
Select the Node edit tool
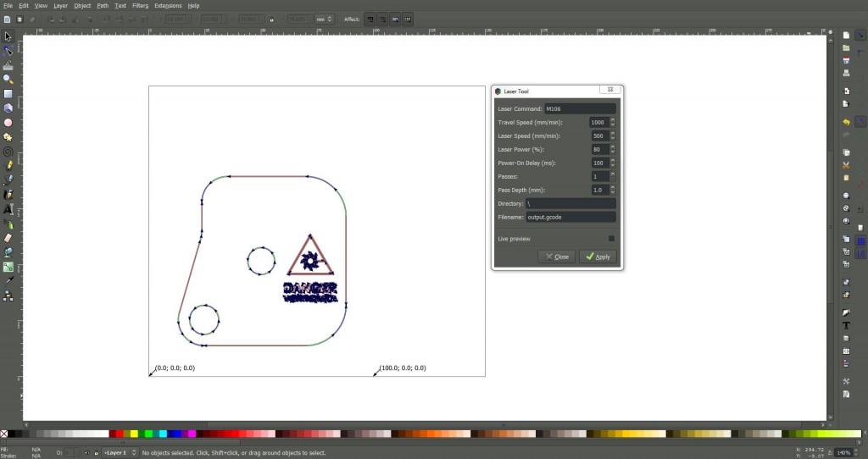8,51
